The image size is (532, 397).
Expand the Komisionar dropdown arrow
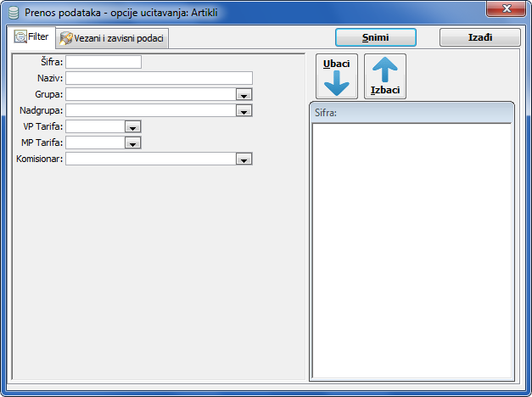(244, 159)
